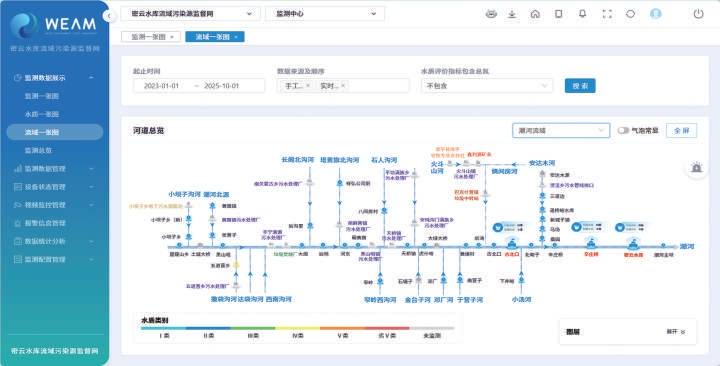Click the 小汤河 river label
The image size is (720, 366).
click(521, 299)
